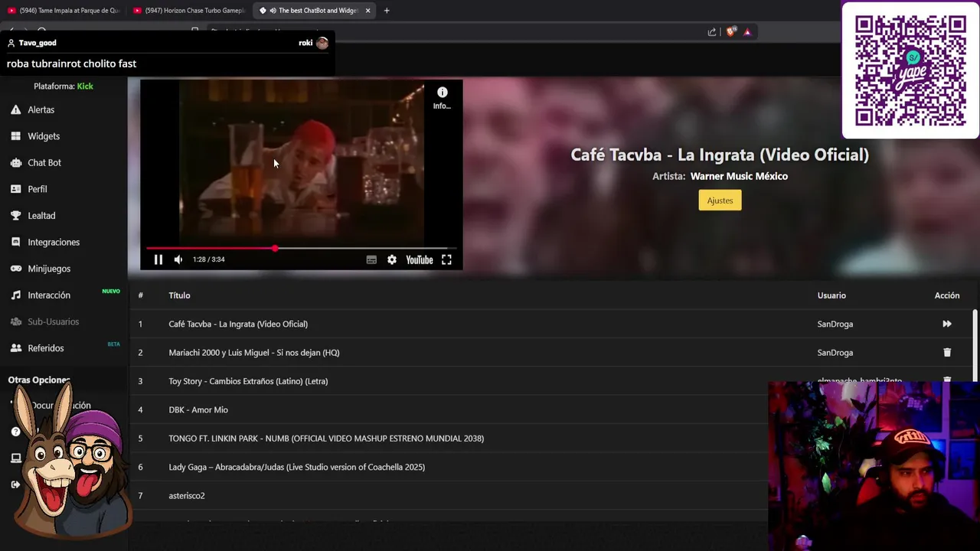980x551 pixels.
Task: Open the Widgets section
Action: [x=43, y=136]
